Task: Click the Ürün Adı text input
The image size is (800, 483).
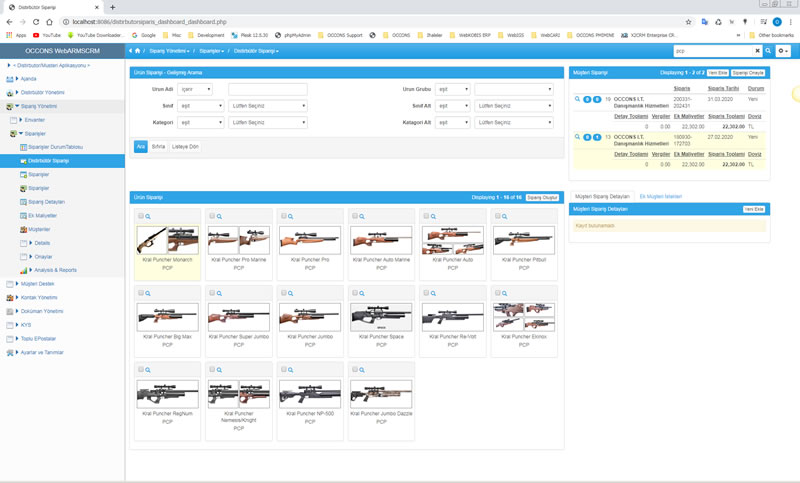Action: coord(268,89)
